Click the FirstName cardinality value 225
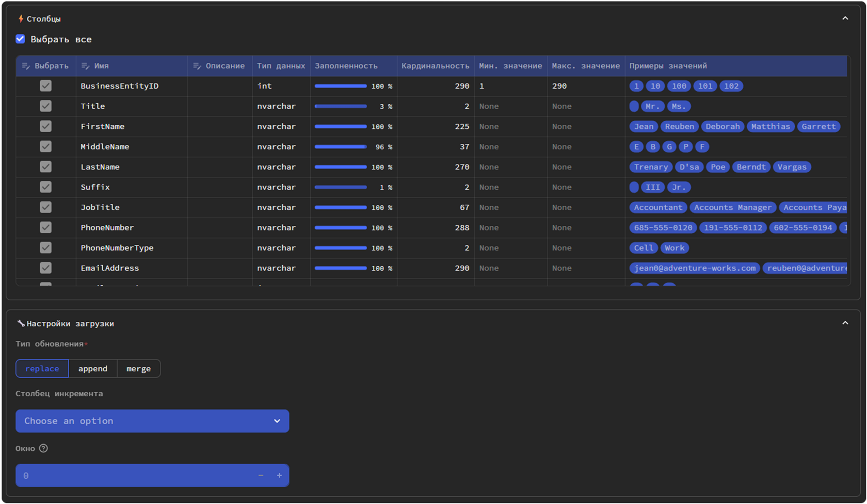 pos(462,126)
